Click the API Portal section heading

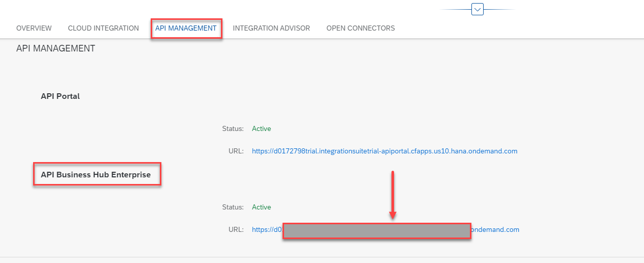60,96
